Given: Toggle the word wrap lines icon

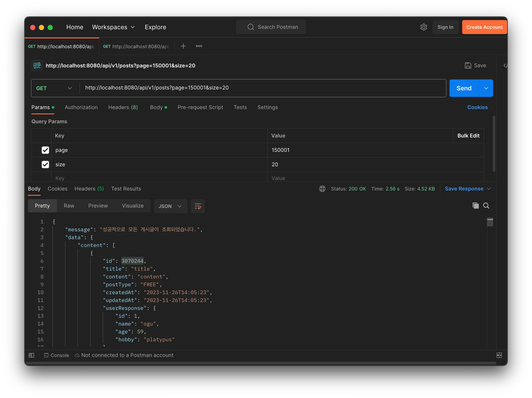Looking at the screenshot, I should point(198,206).
